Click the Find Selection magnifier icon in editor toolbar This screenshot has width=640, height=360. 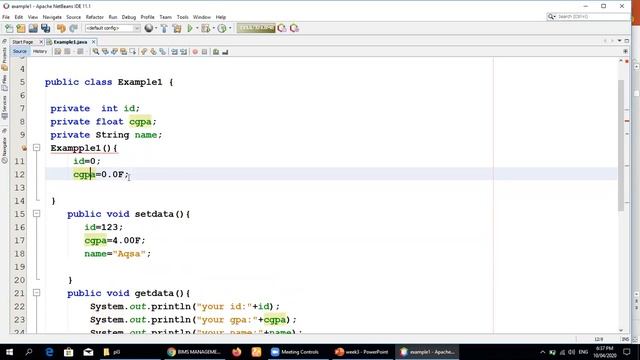[96, 51]
